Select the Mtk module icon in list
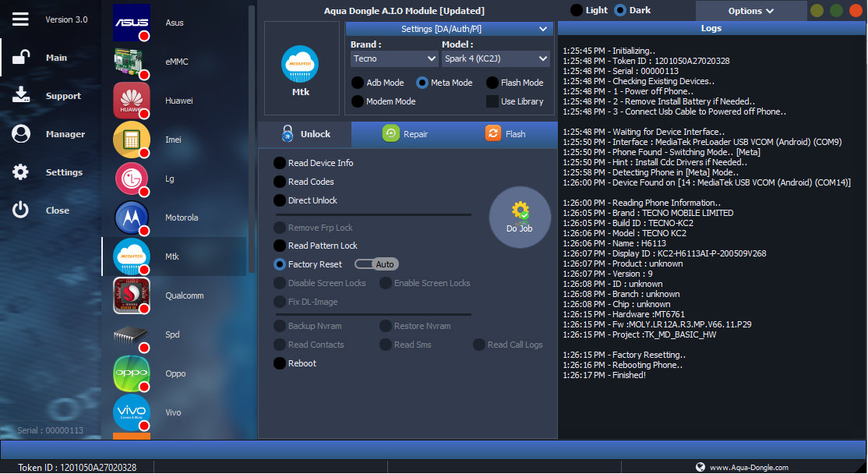The image size is (868, 474). coord(132,256)
